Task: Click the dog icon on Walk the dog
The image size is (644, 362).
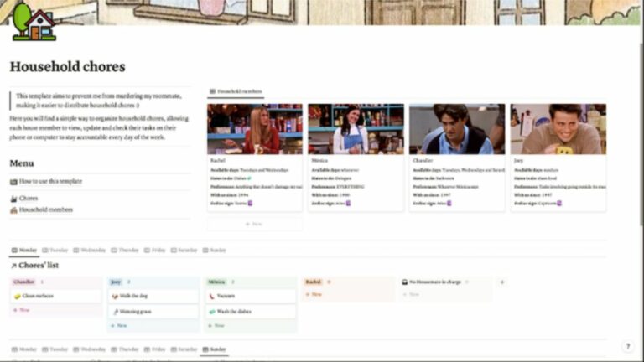Action: (115, 297)
